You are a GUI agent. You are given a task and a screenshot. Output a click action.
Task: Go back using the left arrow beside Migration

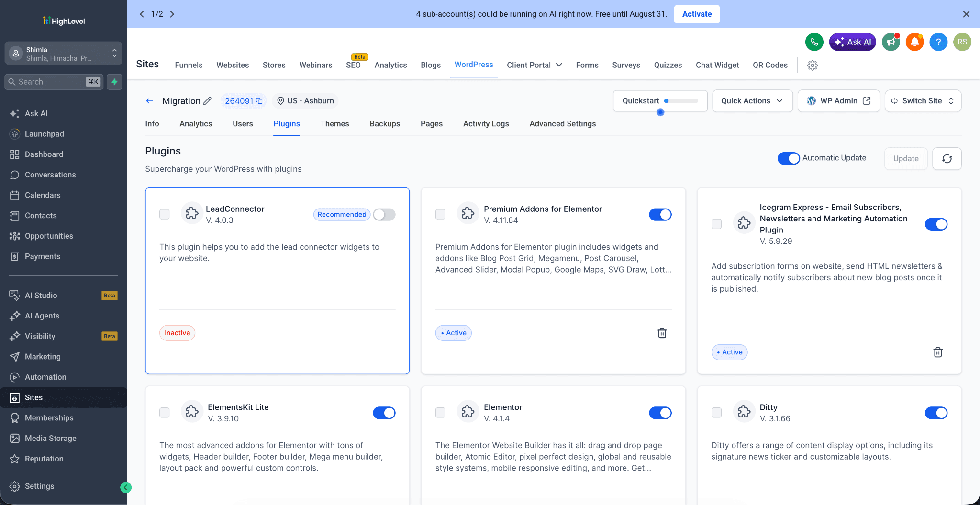pyautogui.click(x=150, y=101)
